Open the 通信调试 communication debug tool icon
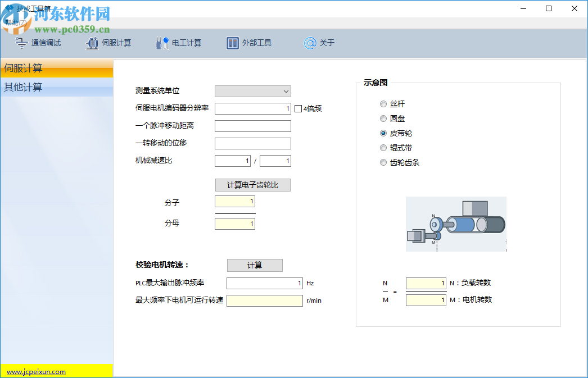588x378 pixels. pos(37,43)
